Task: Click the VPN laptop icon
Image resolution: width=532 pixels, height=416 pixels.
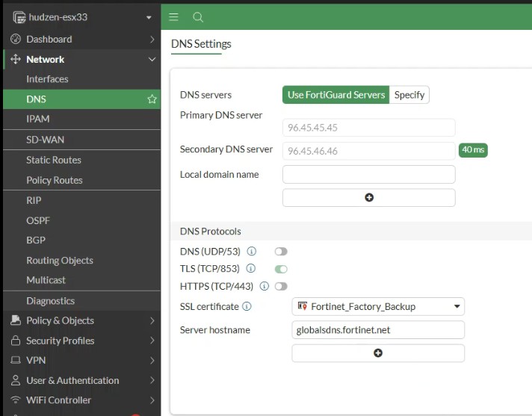Action: (16, 360)
